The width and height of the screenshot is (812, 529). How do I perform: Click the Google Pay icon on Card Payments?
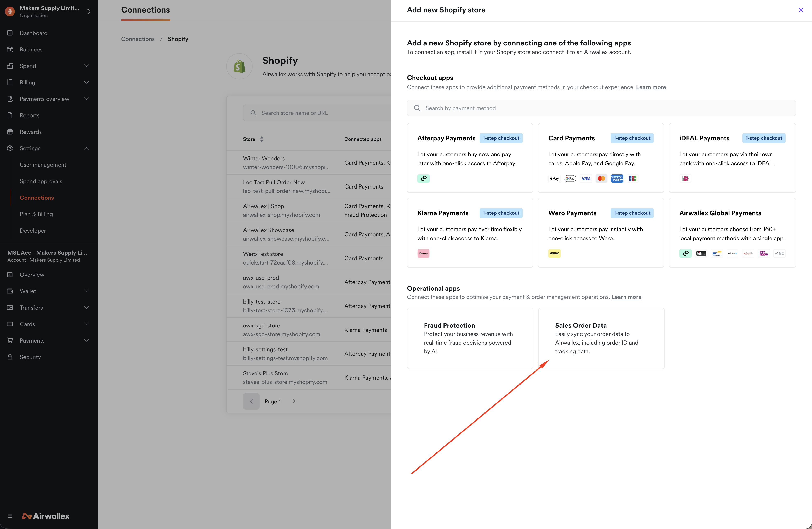click(570, 178)
